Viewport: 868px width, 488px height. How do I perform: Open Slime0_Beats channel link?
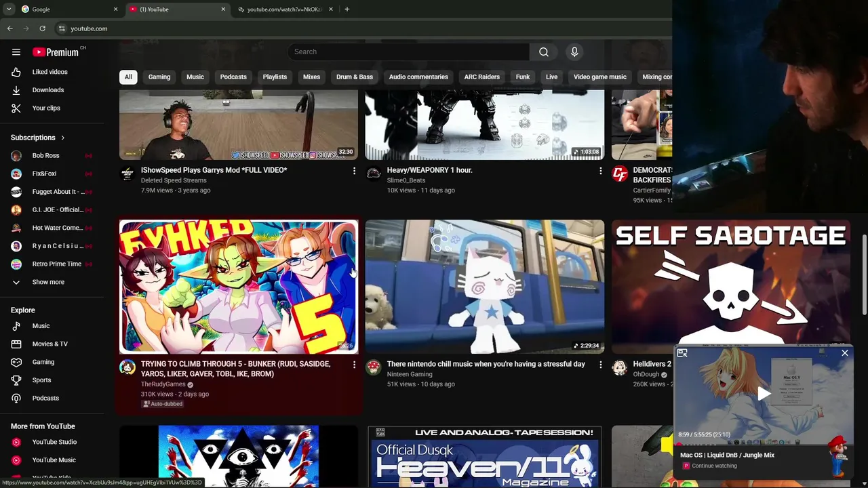point(406,180)
